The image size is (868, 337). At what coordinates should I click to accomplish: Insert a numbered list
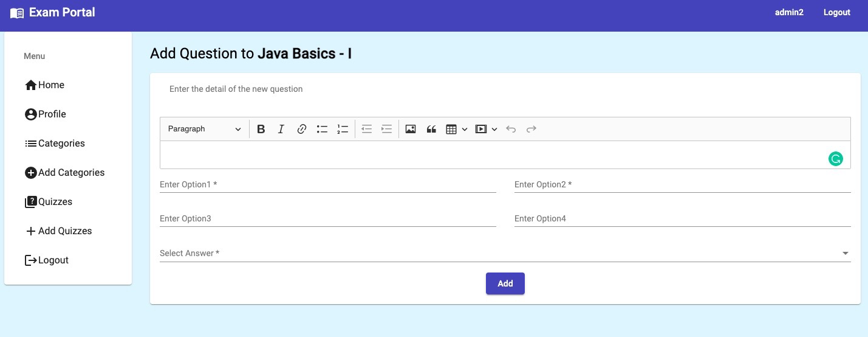point(343,129)
